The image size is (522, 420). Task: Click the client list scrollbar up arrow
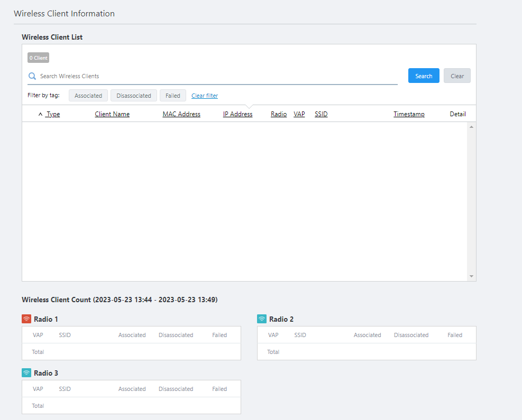471,127
